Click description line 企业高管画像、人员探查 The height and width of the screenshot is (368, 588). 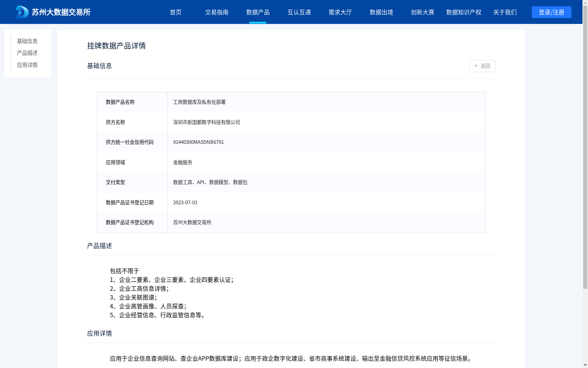pos(148,306)
